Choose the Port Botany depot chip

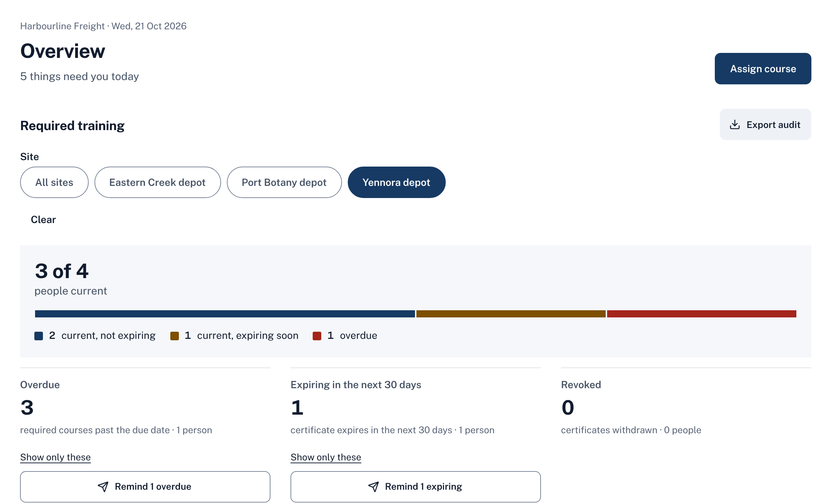tap(284, 182)
